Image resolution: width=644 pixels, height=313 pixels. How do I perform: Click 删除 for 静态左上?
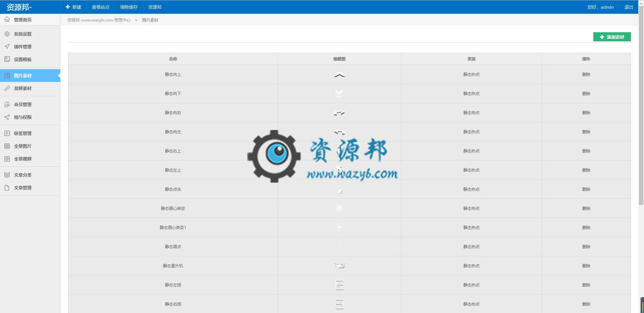pyautogui.click(x=586, y=170)
